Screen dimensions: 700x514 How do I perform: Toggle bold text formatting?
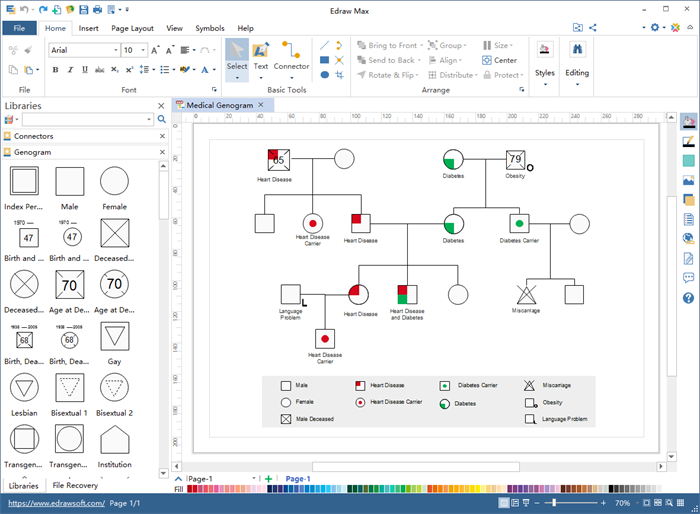click(55, 70)
